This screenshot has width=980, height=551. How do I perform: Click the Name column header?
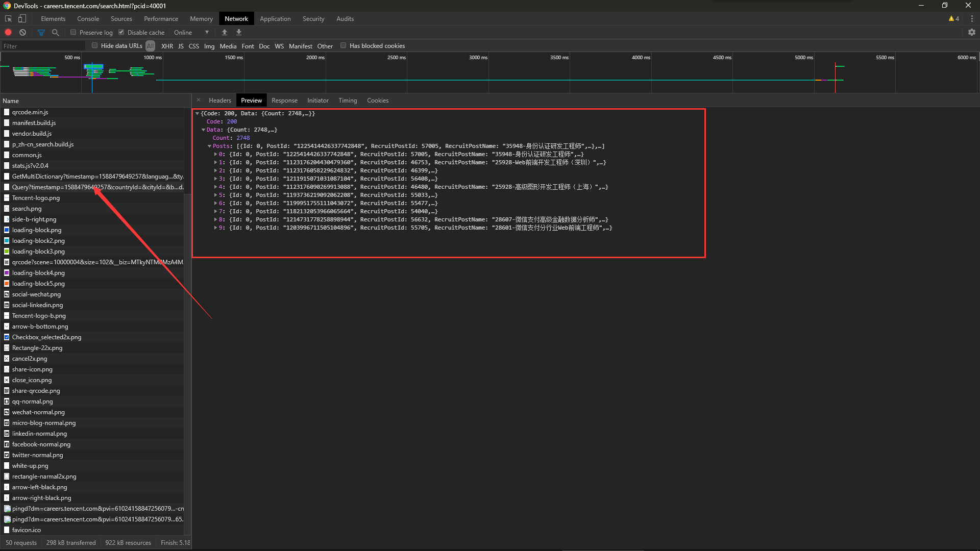click(95, 101)
